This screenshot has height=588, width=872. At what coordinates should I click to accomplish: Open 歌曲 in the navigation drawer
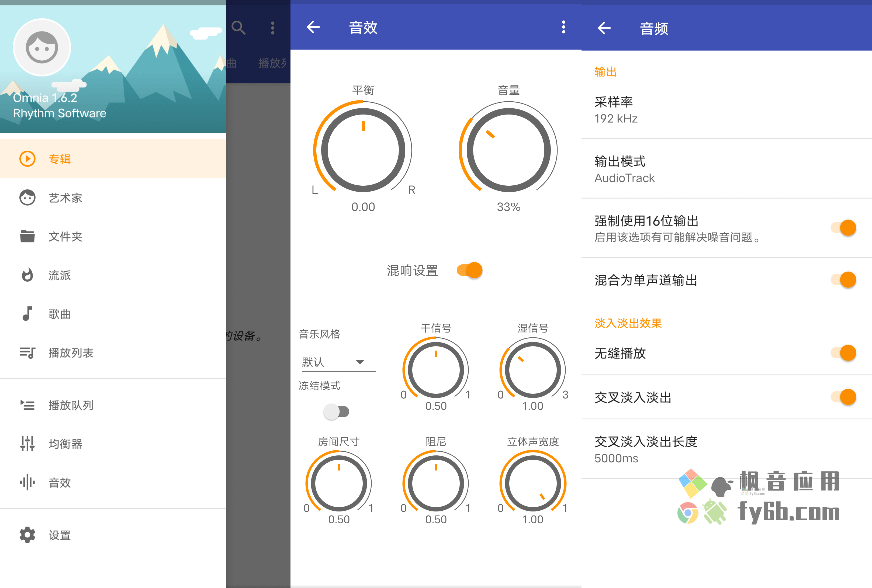pyautogui.click(x=113, y=313)
